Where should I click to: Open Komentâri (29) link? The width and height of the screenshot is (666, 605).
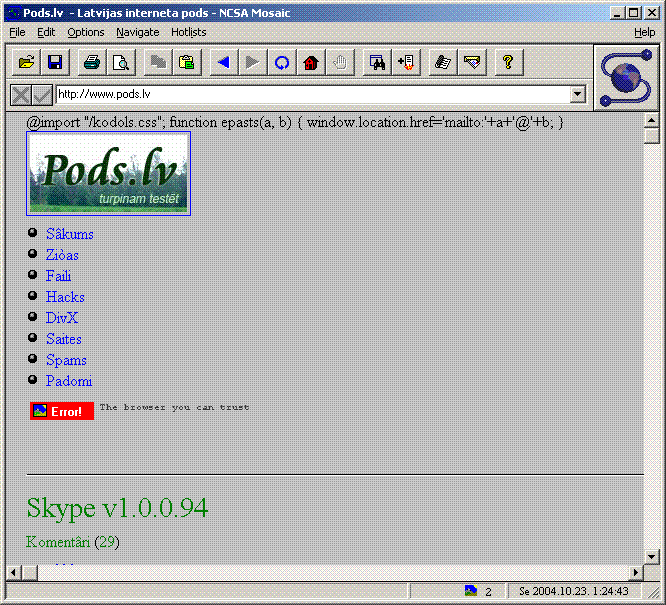[73, 542]
